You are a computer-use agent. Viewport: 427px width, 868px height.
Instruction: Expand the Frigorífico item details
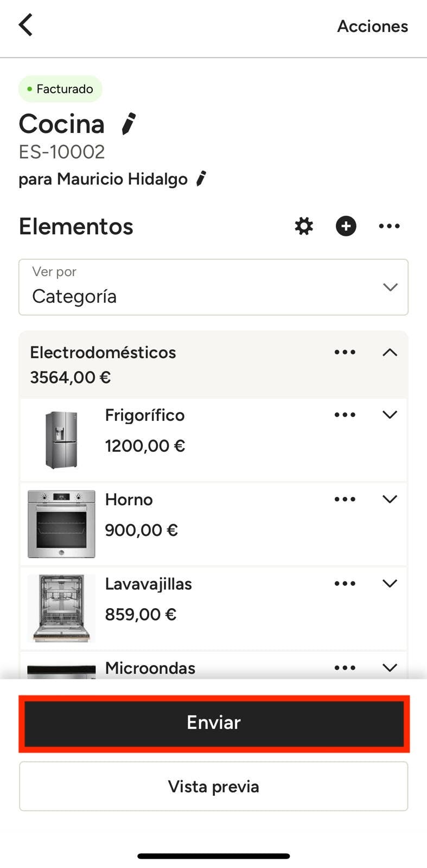click(x=390, y=415)
